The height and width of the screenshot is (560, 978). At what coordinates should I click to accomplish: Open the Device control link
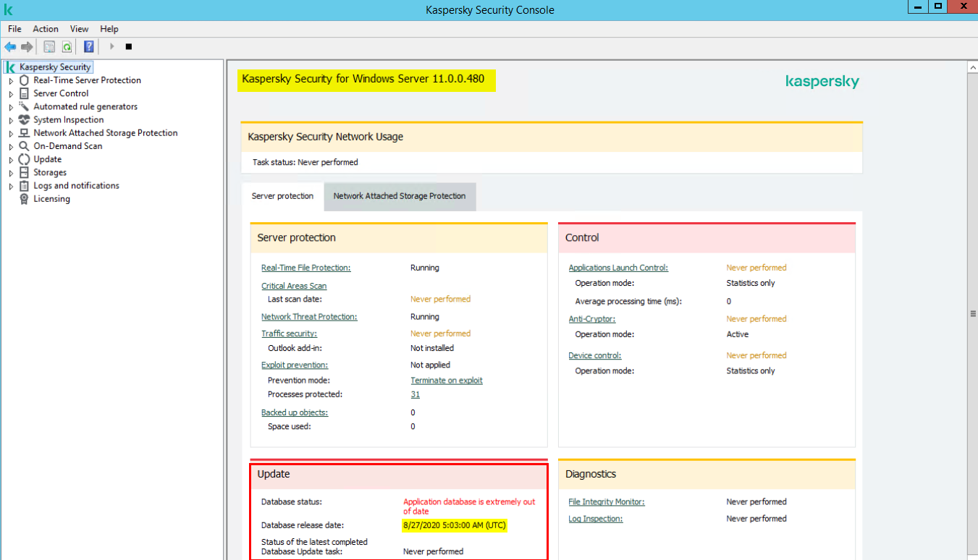(x=595, y=356)
